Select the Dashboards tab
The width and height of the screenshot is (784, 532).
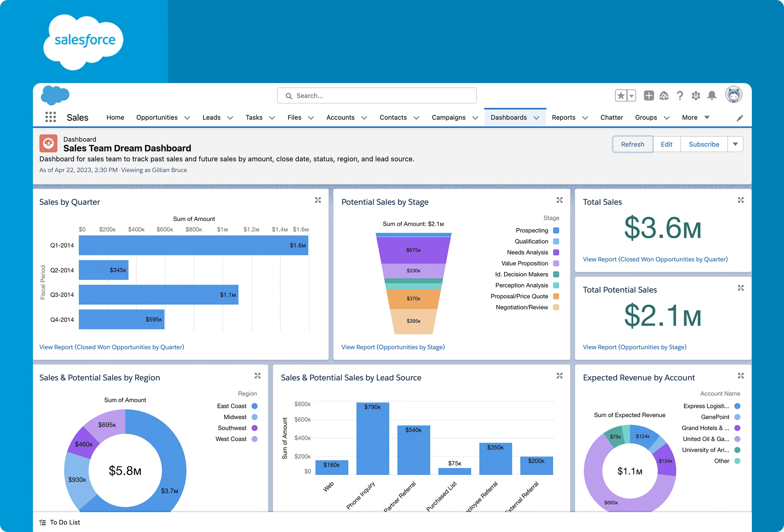pyautogui.click(x=508, y=118)
